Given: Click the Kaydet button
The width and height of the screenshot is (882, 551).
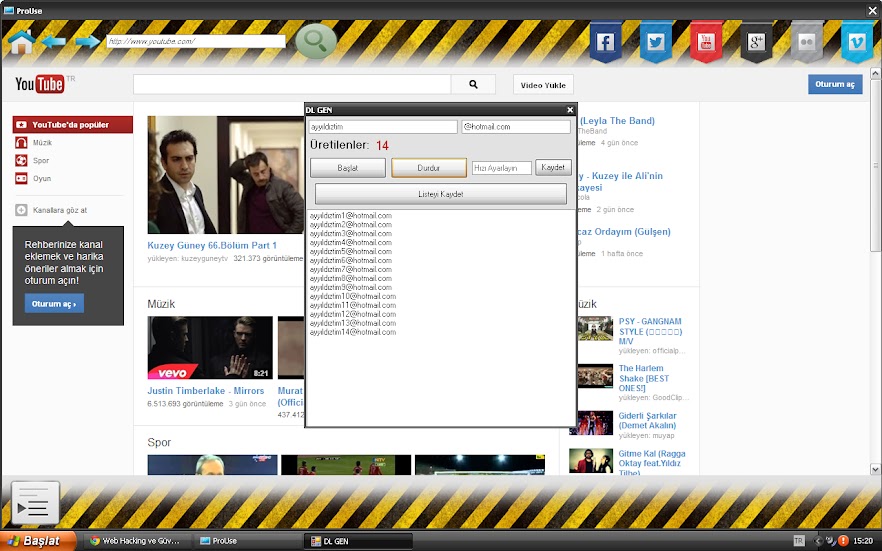Looking at the screenshot, I should (553, 167).
